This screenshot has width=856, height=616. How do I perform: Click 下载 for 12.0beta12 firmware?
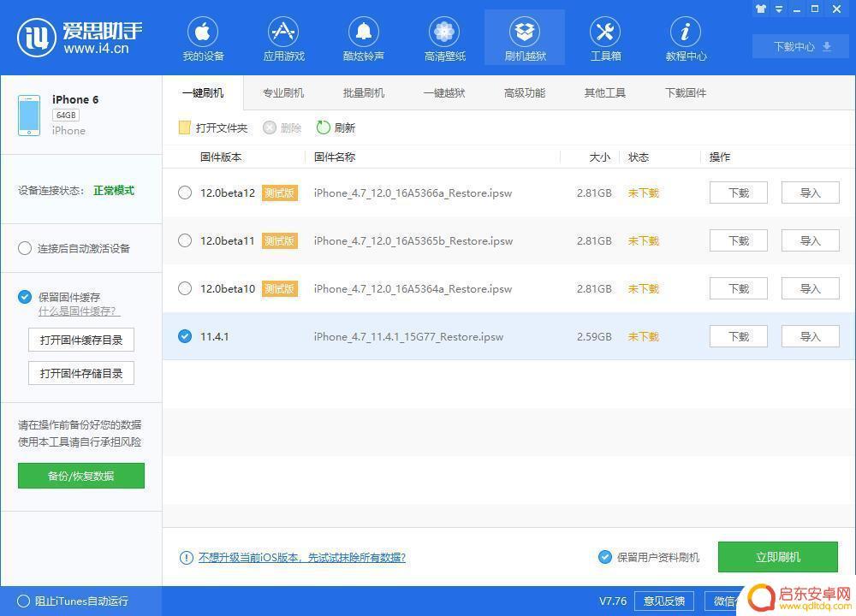tap(739, 192)
